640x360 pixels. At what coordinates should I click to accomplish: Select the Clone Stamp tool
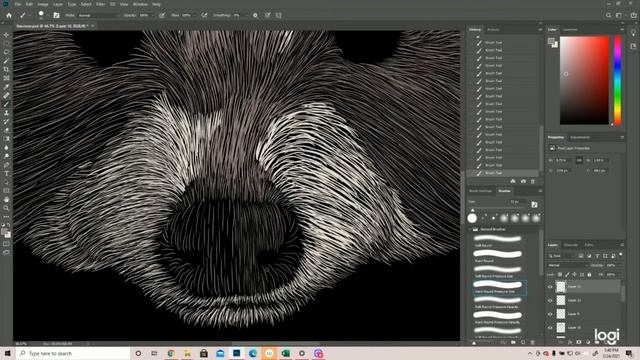coord(6,113)
